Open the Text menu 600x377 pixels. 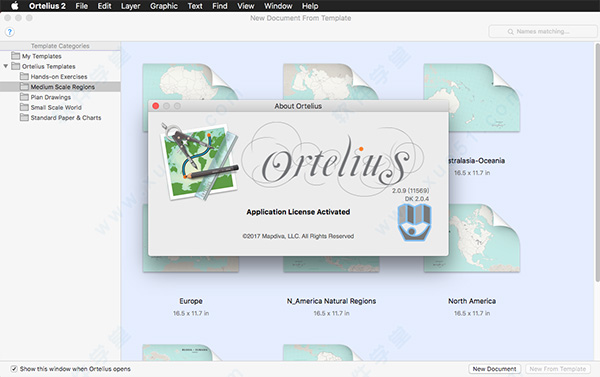tap(195, 6)
